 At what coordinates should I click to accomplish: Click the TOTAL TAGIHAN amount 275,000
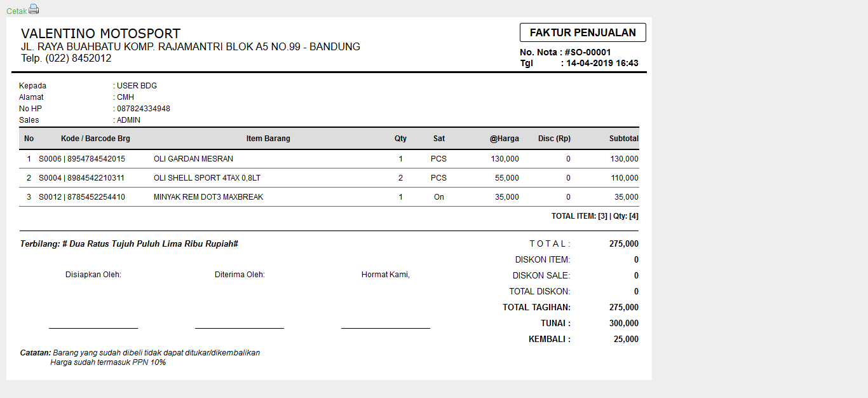click(625, 307)
